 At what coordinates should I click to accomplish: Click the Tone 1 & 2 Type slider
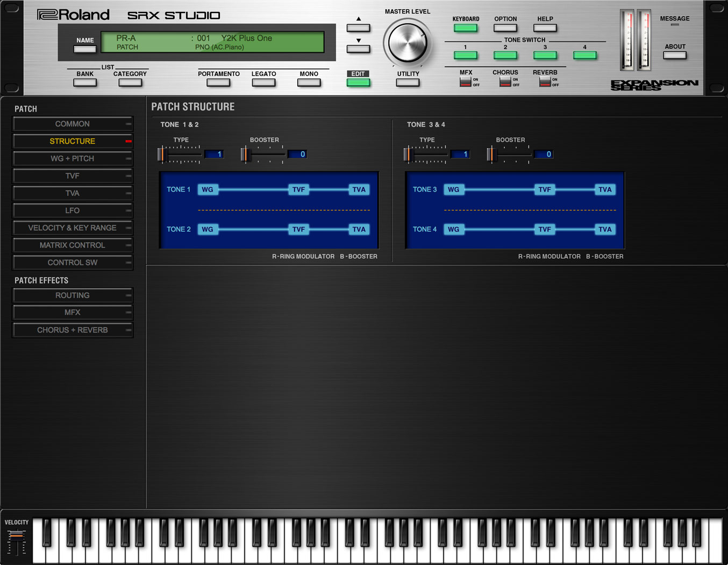pos(180,154)
